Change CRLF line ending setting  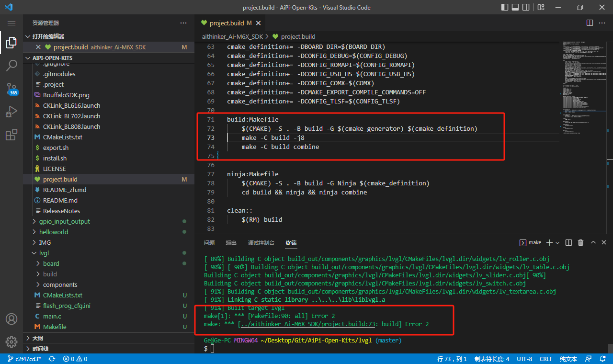(x=546, y=359)
